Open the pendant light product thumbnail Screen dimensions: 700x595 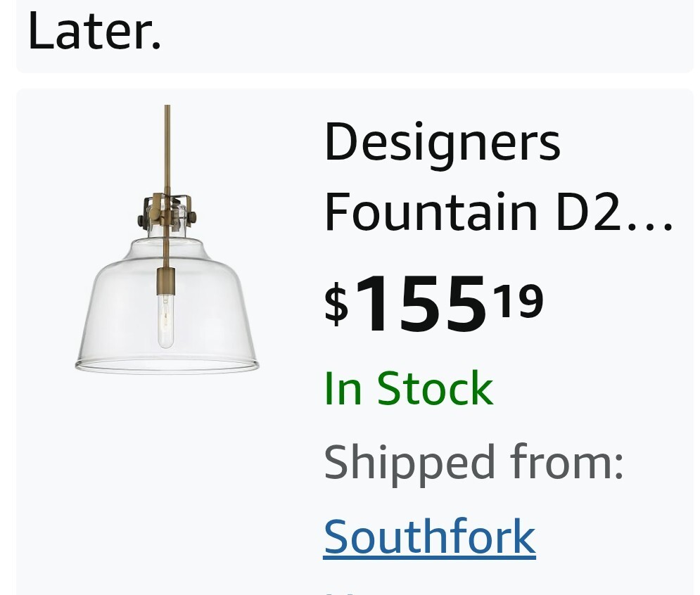point(167,239)
